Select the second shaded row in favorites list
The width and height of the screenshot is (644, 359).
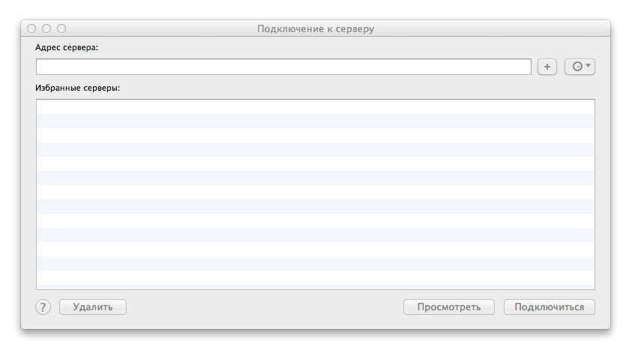click(316, 149)
